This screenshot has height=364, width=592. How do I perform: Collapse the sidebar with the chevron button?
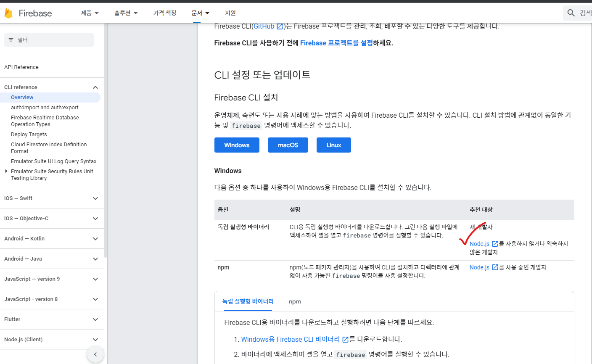click(x=95, y=354)
